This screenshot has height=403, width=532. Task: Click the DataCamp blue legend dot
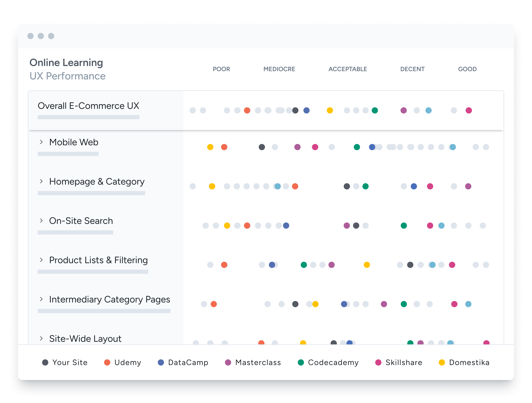tap(161, 362)
